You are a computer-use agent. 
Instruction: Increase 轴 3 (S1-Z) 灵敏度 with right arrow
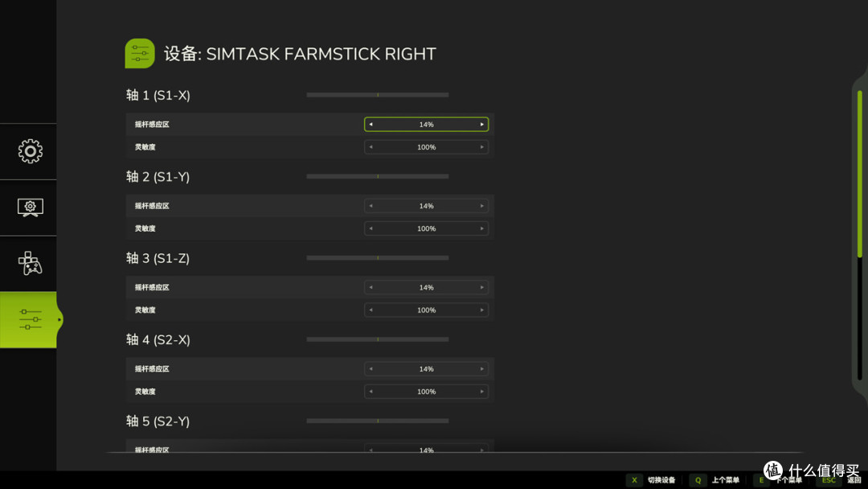coord(481,310)
